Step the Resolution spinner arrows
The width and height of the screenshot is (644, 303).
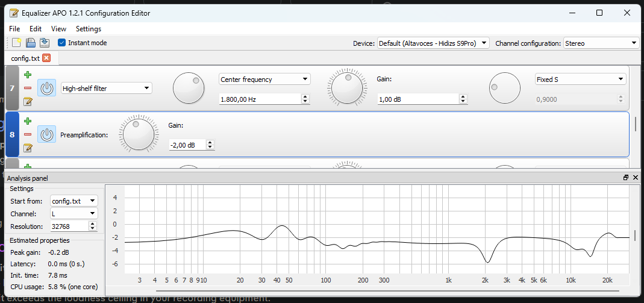pos(93,226)
